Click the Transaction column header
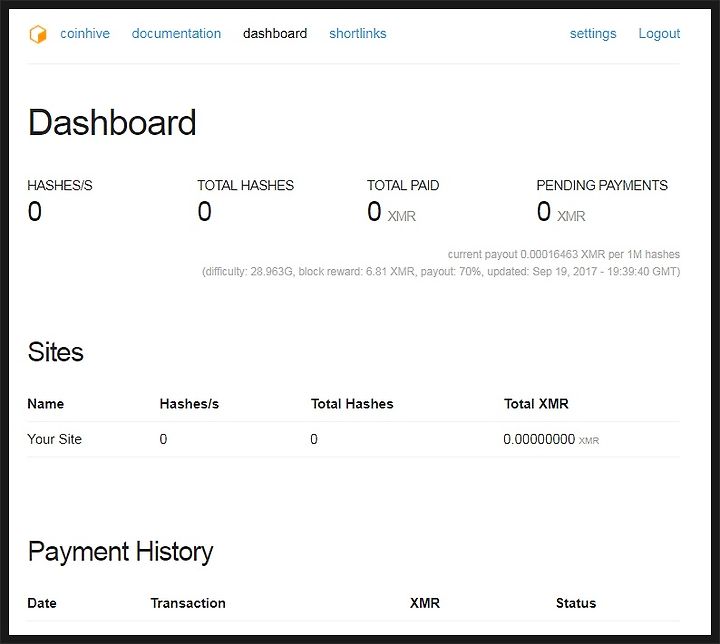 188,603
